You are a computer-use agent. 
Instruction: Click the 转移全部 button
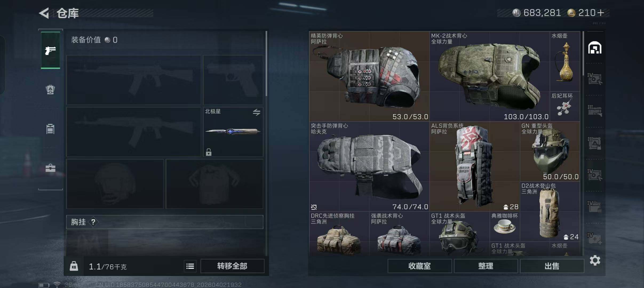[232, 266]
